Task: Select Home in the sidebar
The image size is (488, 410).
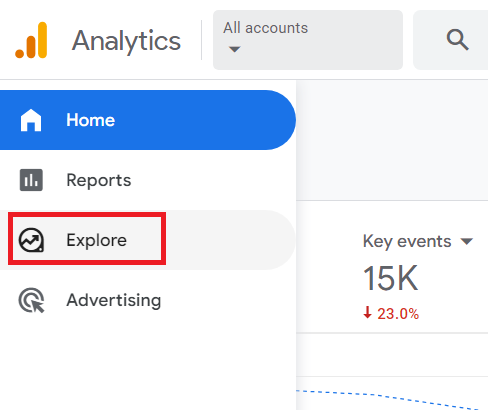Action: pos(148,120)
